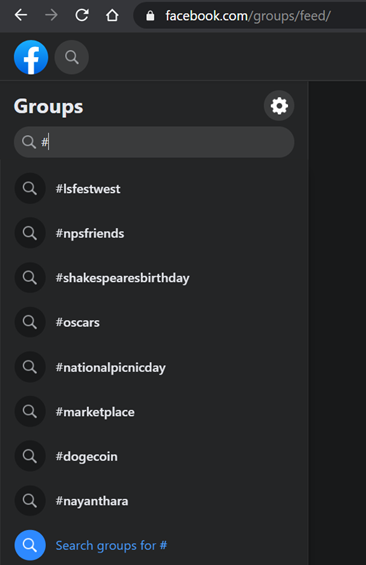Click the facebook.com address bar URL

tap(248, 15)
